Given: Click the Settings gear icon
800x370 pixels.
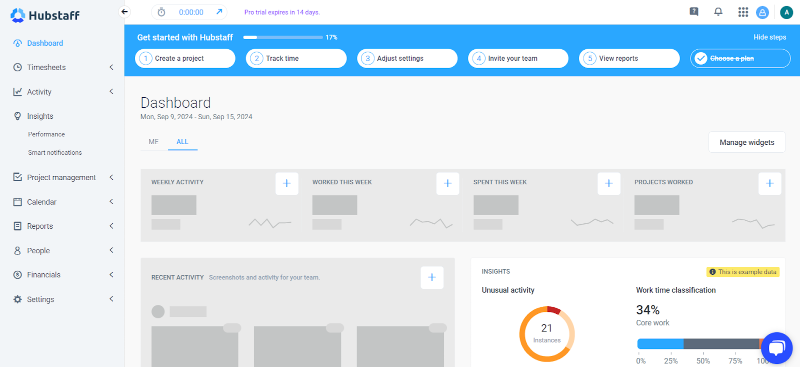Looking at the screenshot, I should [x=17, y=299].
